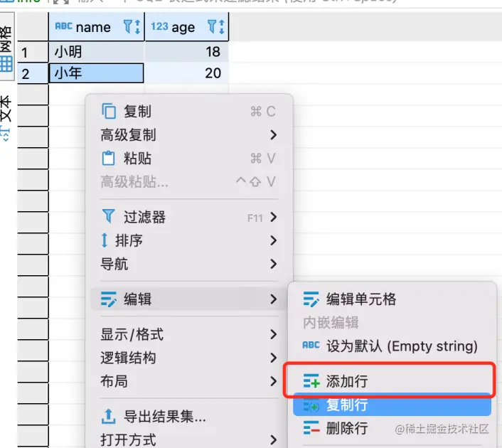Click the duplicate row icon beside 复制行

coord(311,406)
